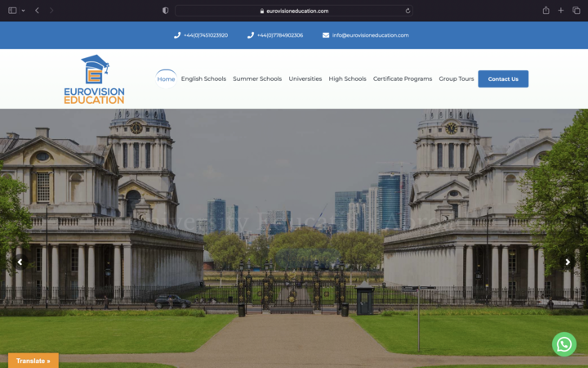Open the Group Tours menu

click(x=456, y=79)
